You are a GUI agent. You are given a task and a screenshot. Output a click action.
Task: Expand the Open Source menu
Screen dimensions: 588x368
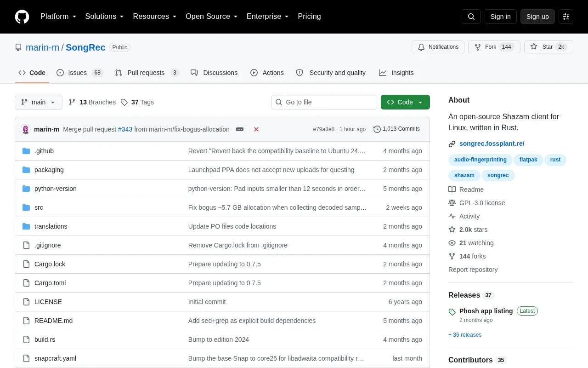pyautogui.click(x=211, y=17)
